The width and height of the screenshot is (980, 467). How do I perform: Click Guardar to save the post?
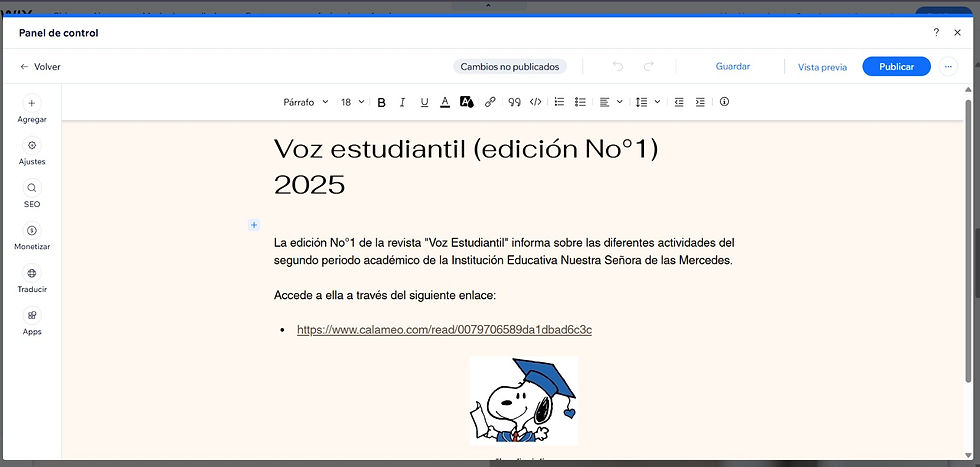point(732,66)
